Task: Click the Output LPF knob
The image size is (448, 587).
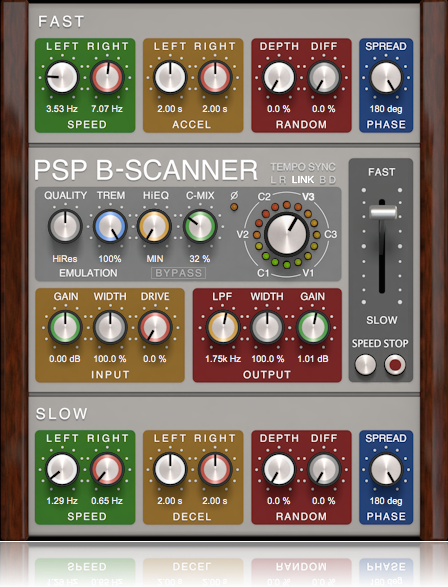Action: point(223,327)
